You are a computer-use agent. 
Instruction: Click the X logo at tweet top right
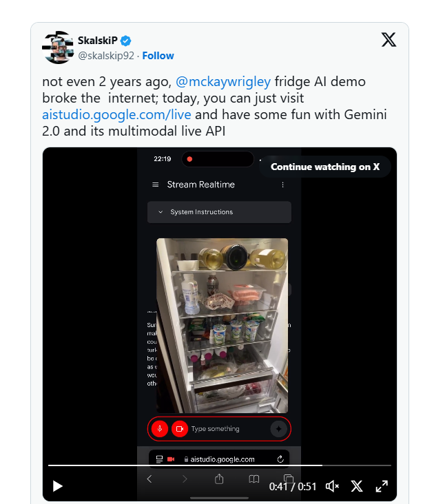[389, 40]
